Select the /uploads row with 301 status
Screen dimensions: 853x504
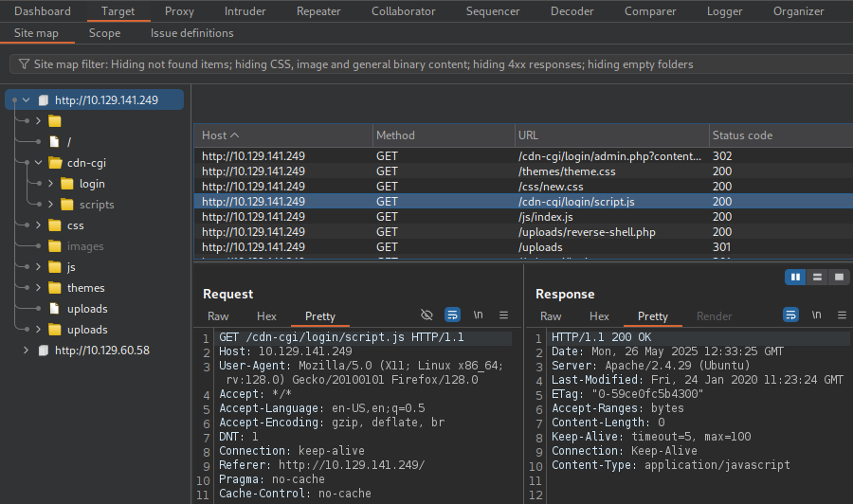click(x=523, y=247)
